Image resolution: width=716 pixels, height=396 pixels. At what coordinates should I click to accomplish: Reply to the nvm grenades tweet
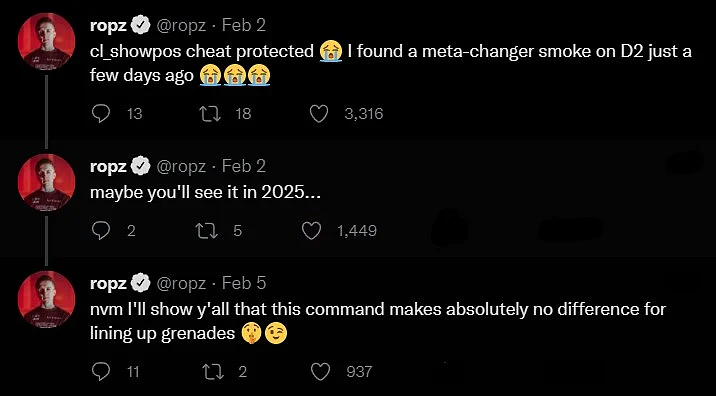click(x=101, y=371)
